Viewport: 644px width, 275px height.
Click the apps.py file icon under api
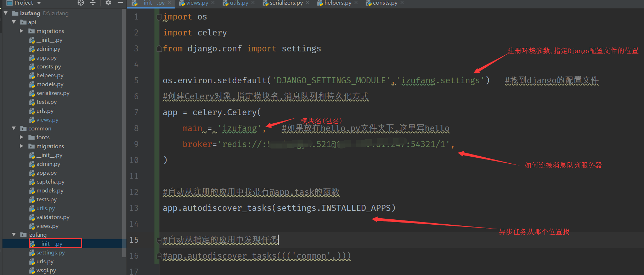point(32,58)
